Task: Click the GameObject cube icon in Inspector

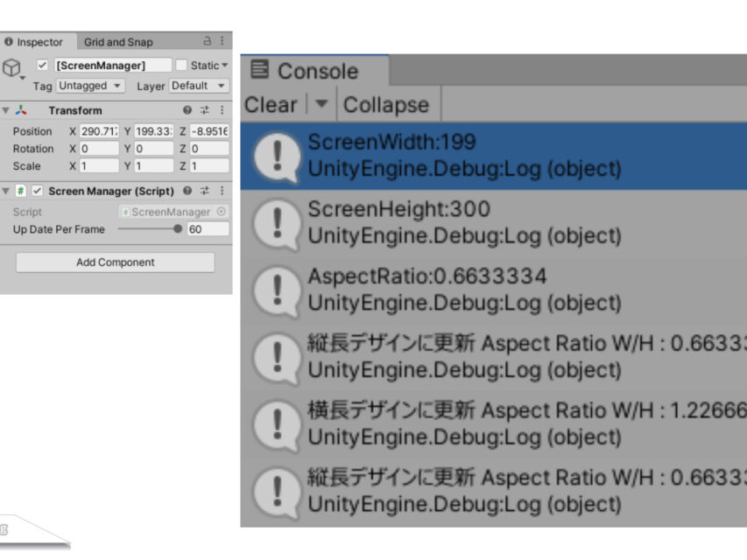Action: (11, 68)
